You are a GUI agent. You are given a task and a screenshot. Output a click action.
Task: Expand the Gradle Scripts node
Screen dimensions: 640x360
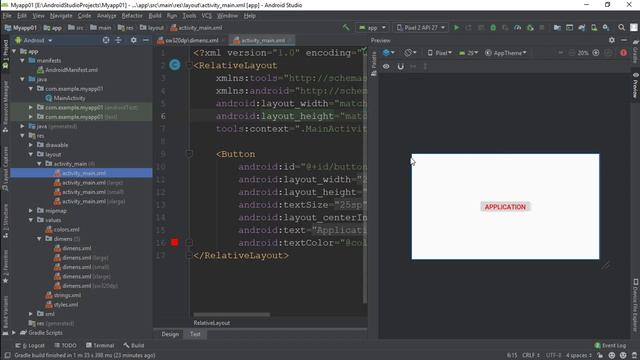14,333
